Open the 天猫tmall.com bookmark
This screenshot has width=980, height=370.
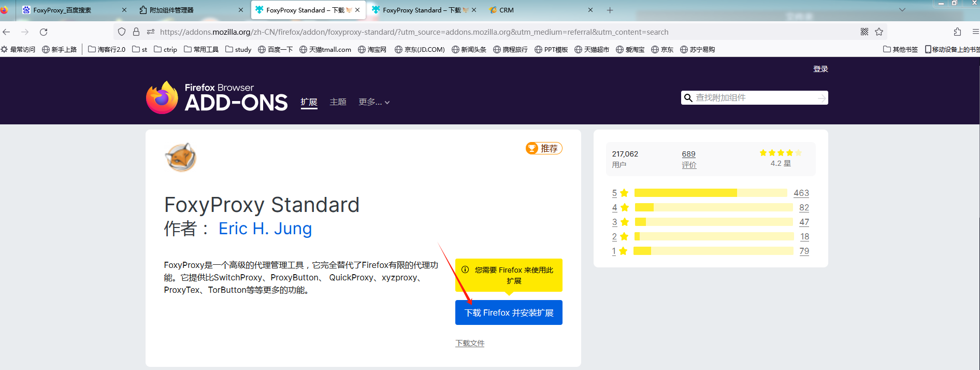(325, 50)
